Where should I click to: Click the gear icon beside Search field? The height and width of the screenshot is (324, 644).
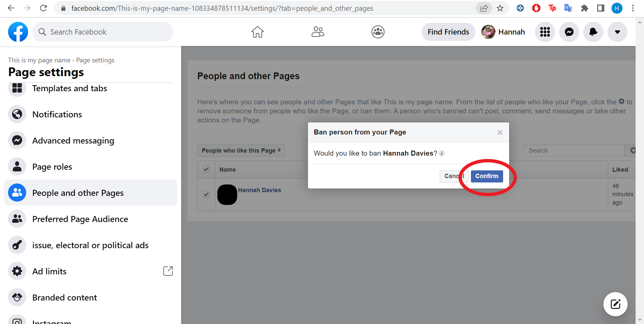pyautogui.click(x=632, y=151)
